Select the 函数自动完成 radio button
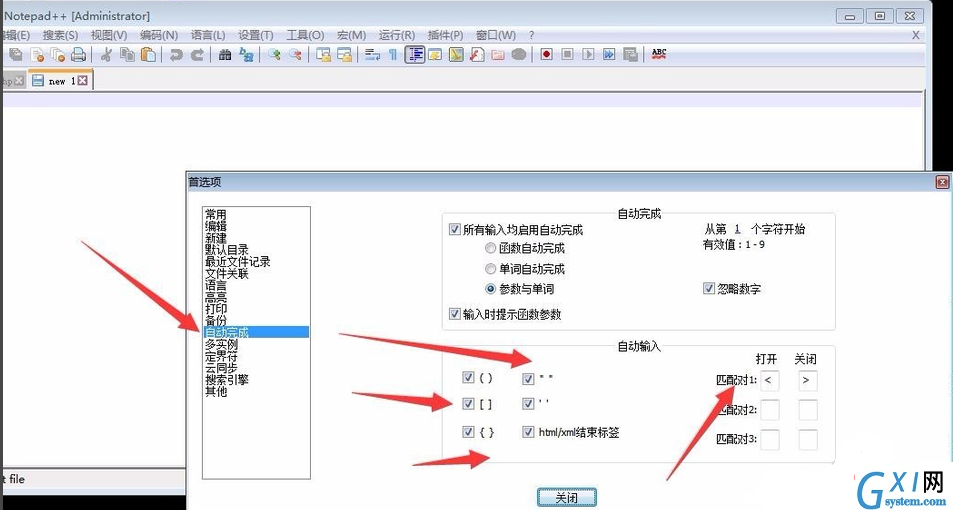 click(x=490, y=248)
